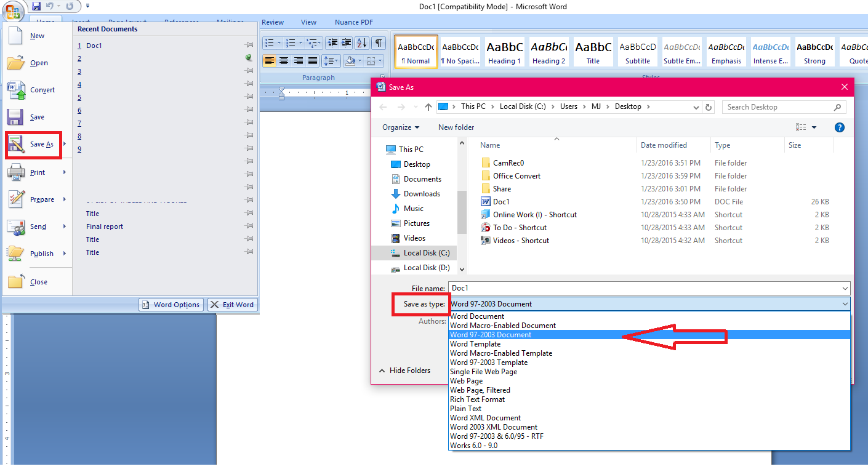
Task: Open Bullets dropdown arrow
Action: pos(279,43)
